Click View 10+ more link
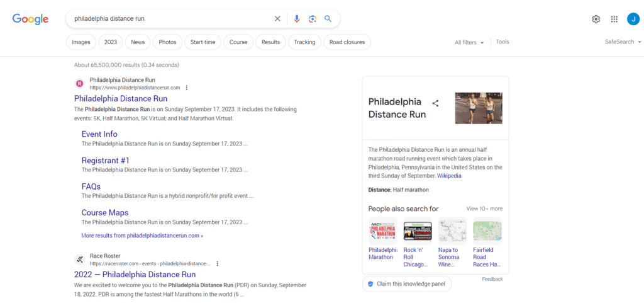 point(485,209)
